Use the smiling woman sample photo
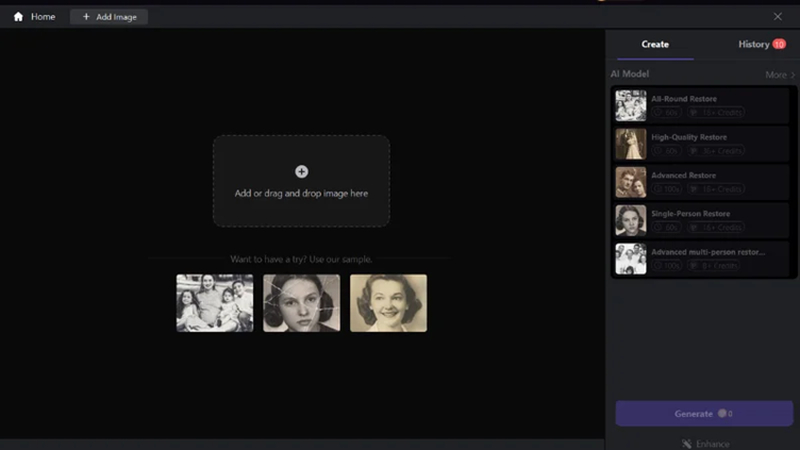The height and width of the screenshot is (450, 800). click(x=388, y=303)
